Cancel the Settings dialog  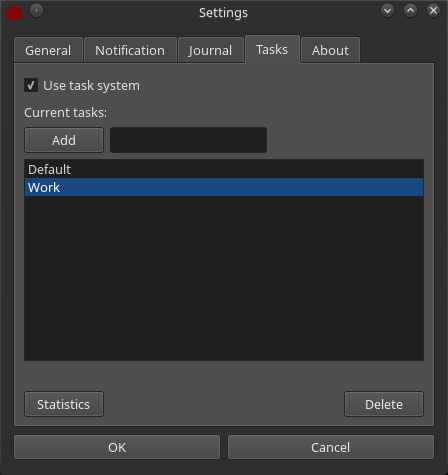(331, 447)
